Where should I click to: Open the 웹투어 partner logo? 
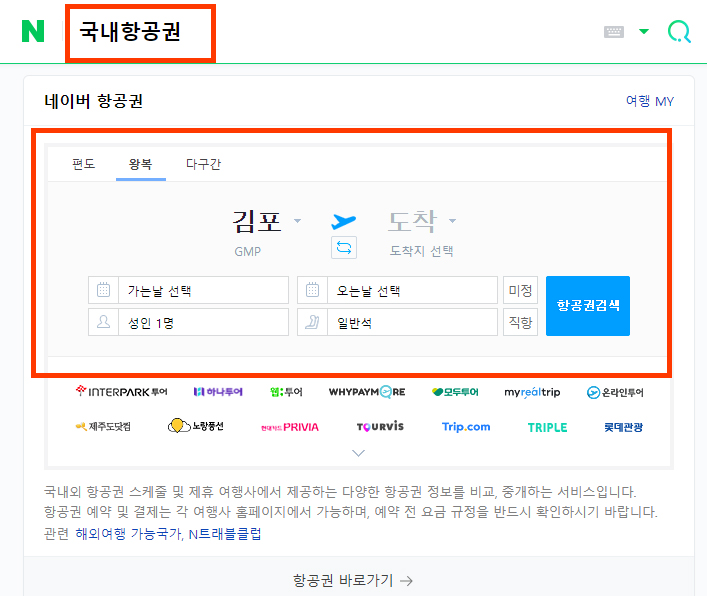tap(286, 392)
